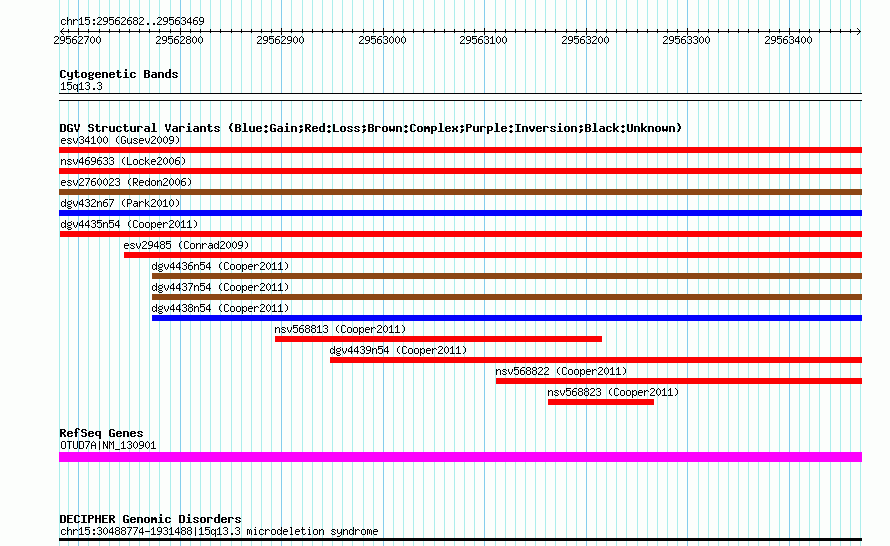Click the dgv432n67 (Park2010) blue gain bar

[x=460, y=213]
